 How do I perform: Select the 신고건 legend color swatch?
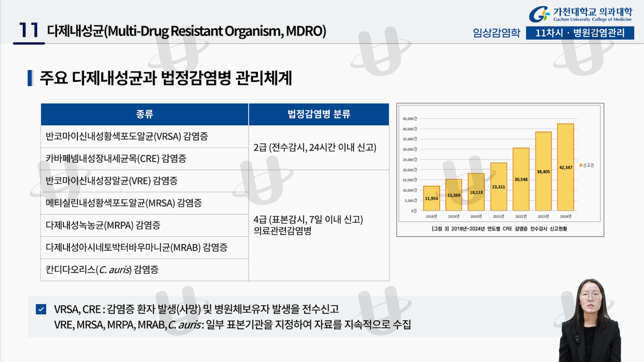pos(581,165)
